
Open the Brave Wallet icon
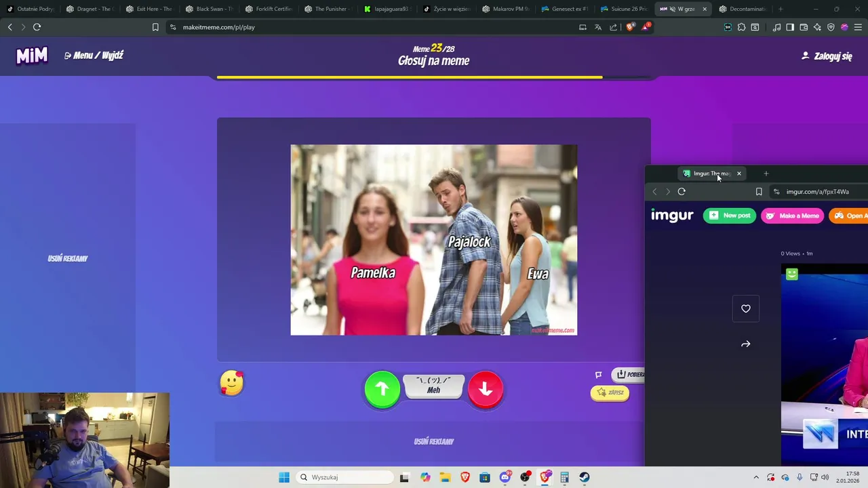coord(804,27)
